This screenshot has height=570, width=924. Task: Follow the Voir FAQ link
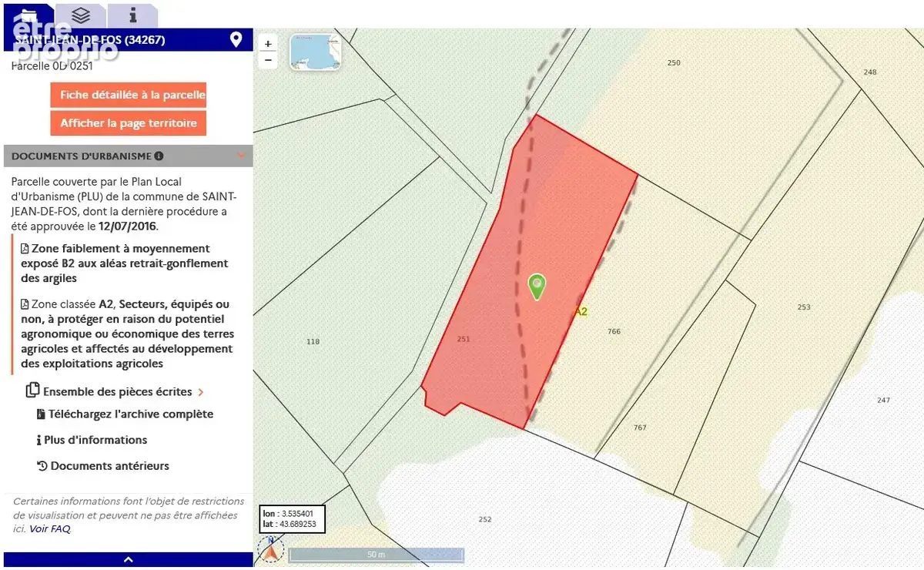(50, 529)
